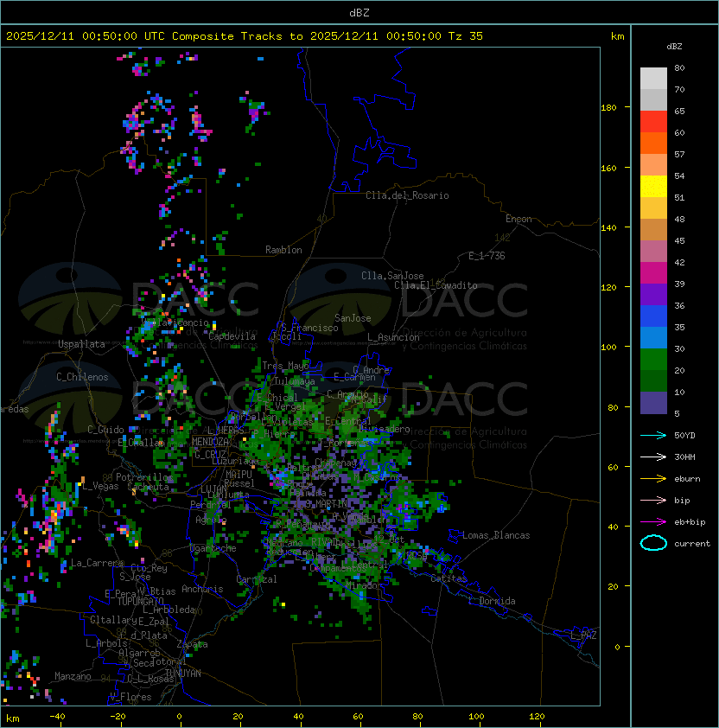Viewport: 719px width, 728px height.
Task: Click the 'Manzano' map label
Action: [x=73, y=676]
